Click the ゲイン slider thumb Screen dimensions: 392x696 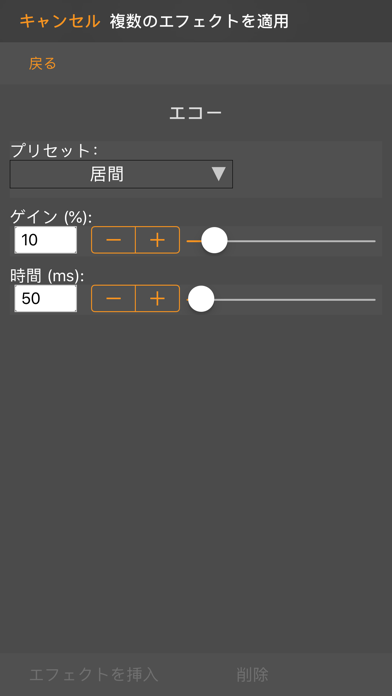coord(214,241)
